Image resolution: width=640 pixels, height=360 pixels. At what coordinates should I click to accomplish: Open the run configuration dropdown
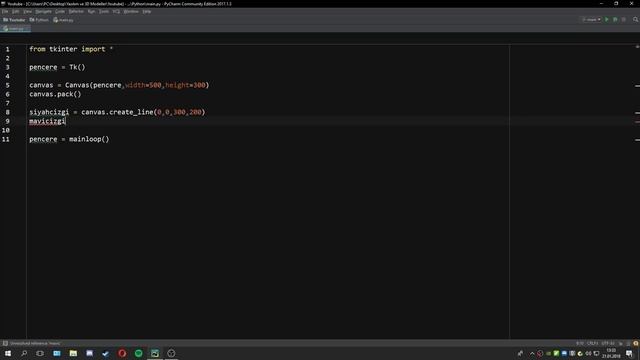(591, 20)
